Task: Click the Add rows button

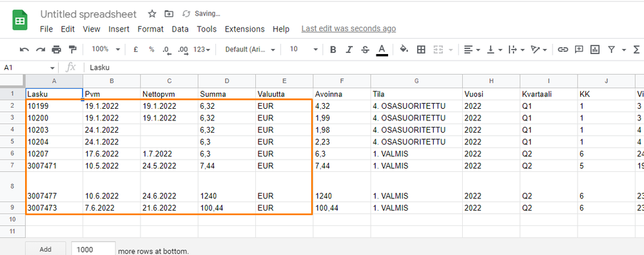Action: 46,249
